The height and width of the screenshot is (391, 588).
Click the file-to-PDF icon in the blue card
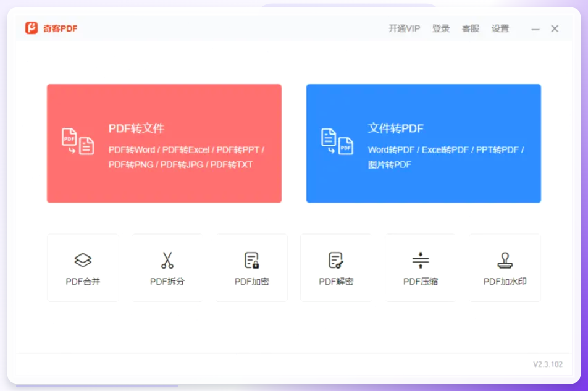pos(337,141)
